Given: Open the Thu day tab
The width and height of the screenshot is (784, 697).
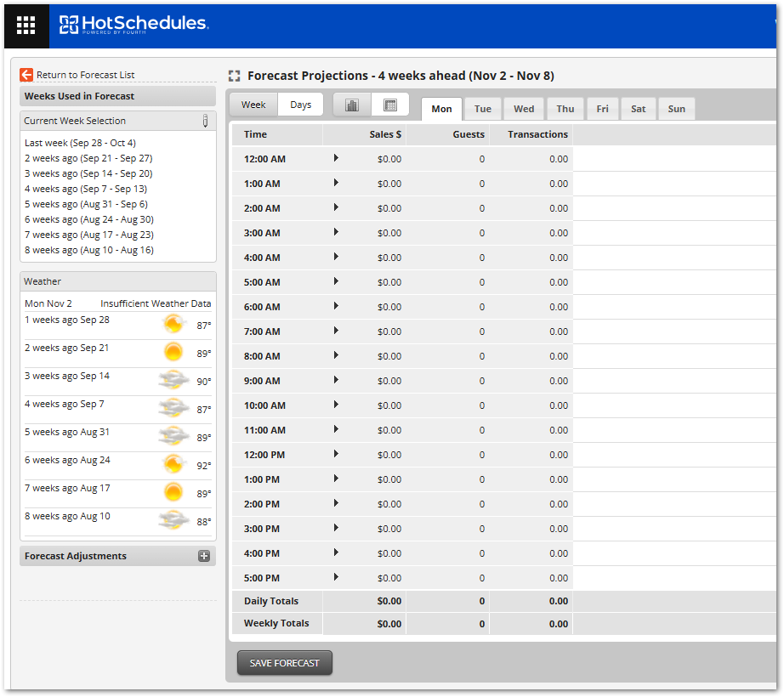Looking at the screenshot, I should 565,109.
